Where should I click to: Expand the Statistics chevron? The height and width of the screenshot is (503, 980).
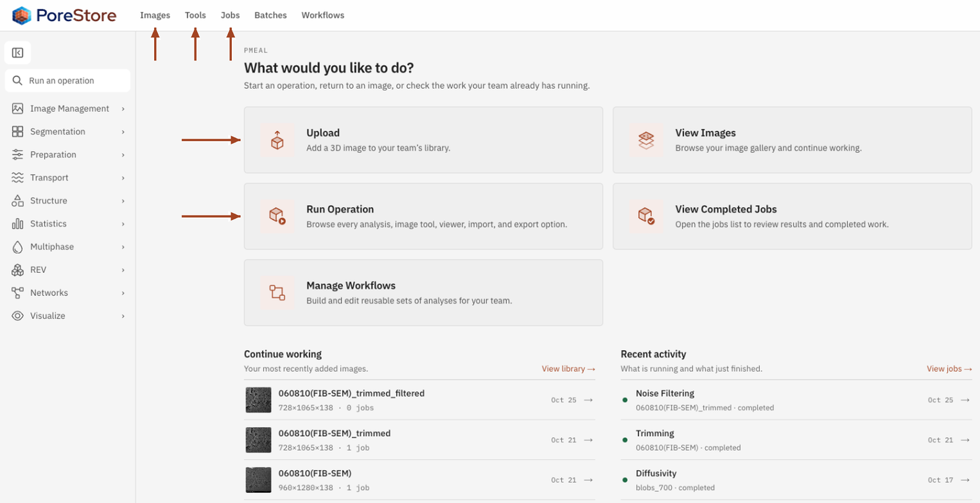coord(123,225)
